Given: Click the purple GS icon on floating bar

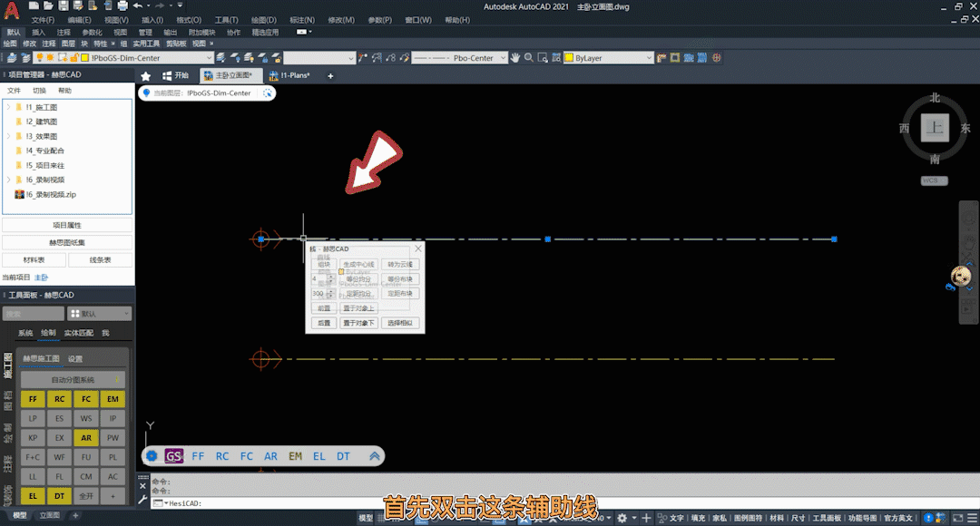Looking at the screenshot, I should pyautogui.click(x=173, y=456).
